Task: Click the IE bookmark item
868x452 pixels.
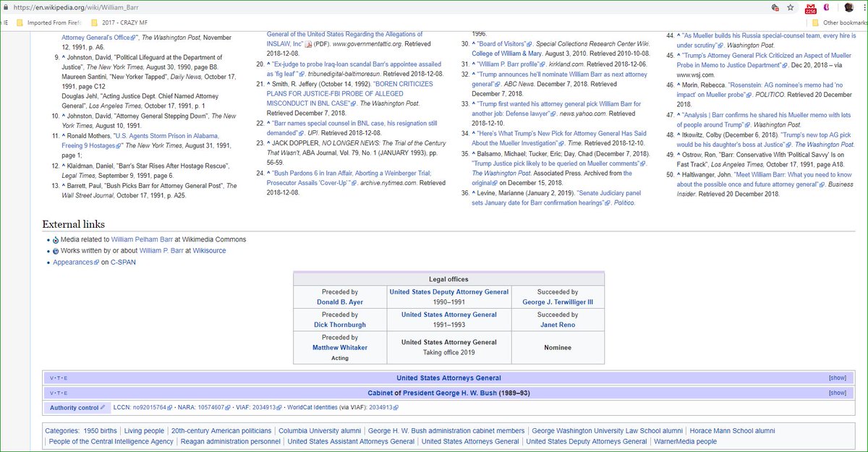Action: coord(6,22)
